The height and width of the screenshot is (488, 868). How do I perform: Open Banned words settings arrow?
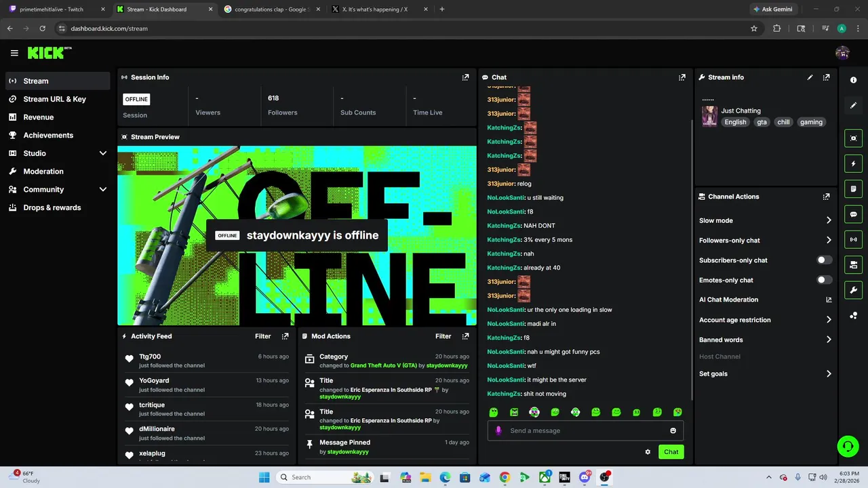829,340
